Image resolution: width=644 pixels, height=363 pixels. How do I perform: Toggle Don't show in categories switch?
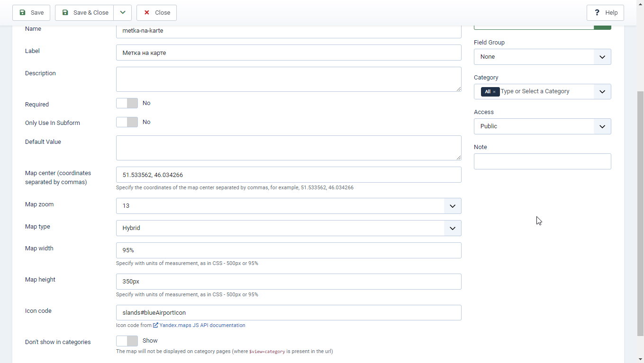point(127,341)
